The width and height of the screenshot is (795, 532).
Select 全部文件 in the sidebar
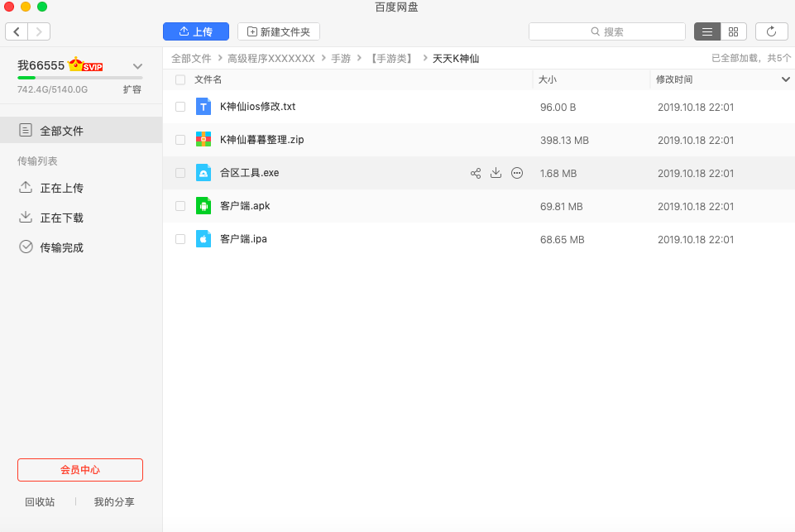(x=61, y=131)
